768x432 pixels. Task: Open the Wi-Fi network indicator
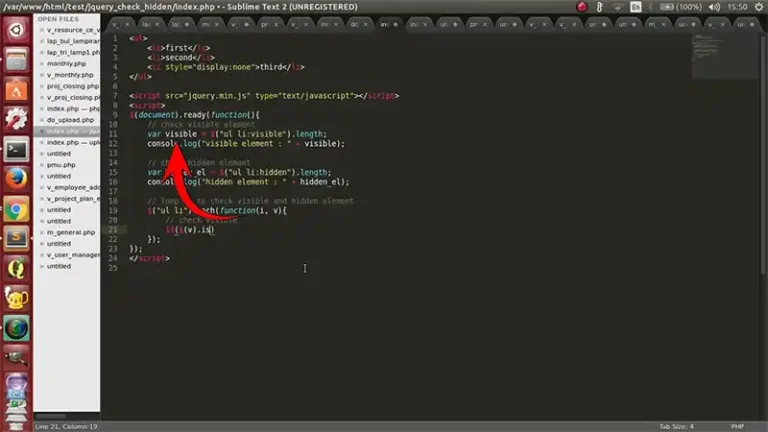point(618,7)
